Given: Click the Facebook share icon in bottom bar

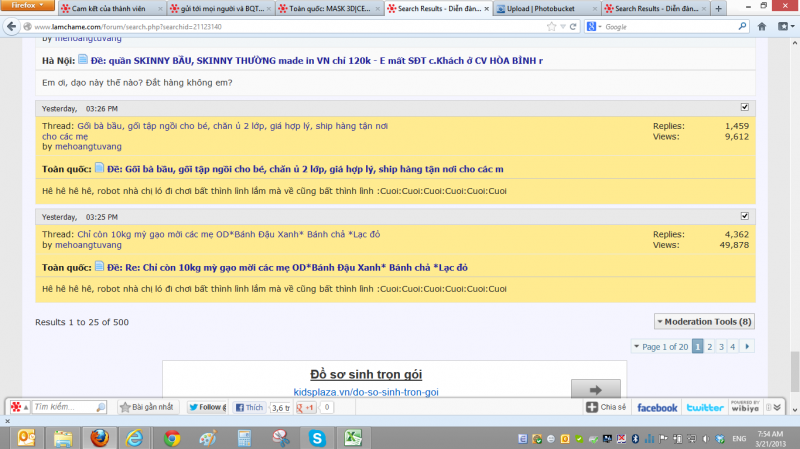Looking at the screenshot, I should 656,407.
